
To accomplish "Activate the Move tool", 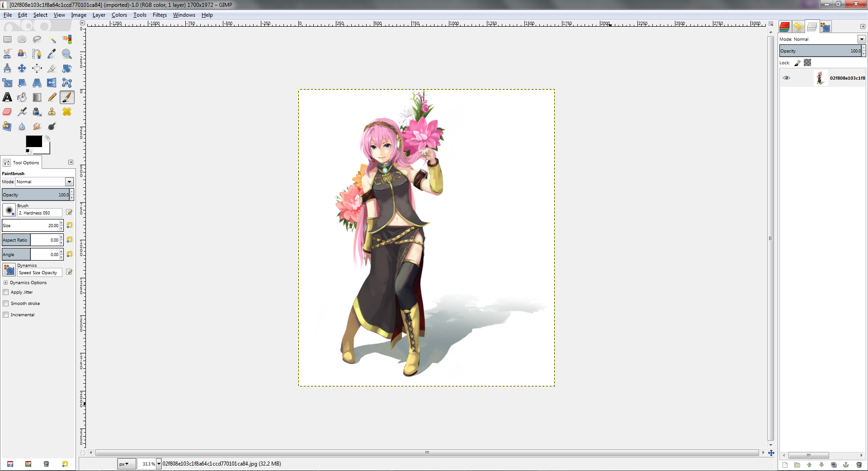I will point(22,68).
